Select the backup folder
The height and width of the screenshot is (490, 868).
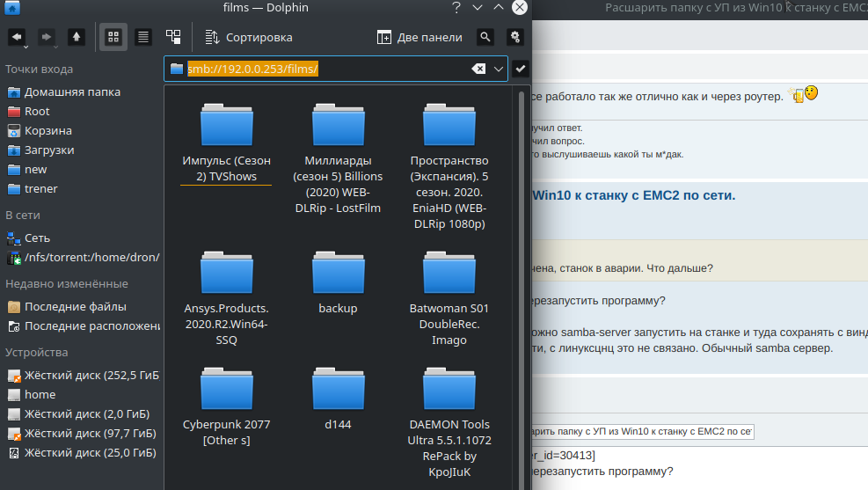coord(338,282)
